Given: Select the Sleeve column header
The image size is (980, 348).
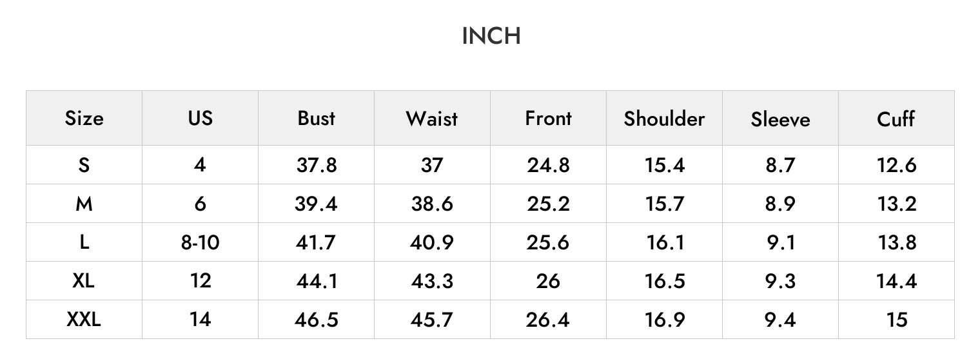Looking at the screenshot, I should point(780,119).
